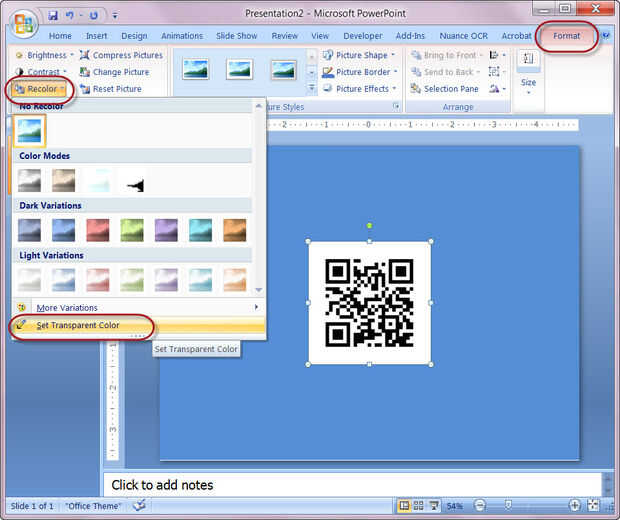The width and height of the screenshot is (620, 520).
Task: Open the Developer tab
Action: pyautogui.click(x=363, y=36)
